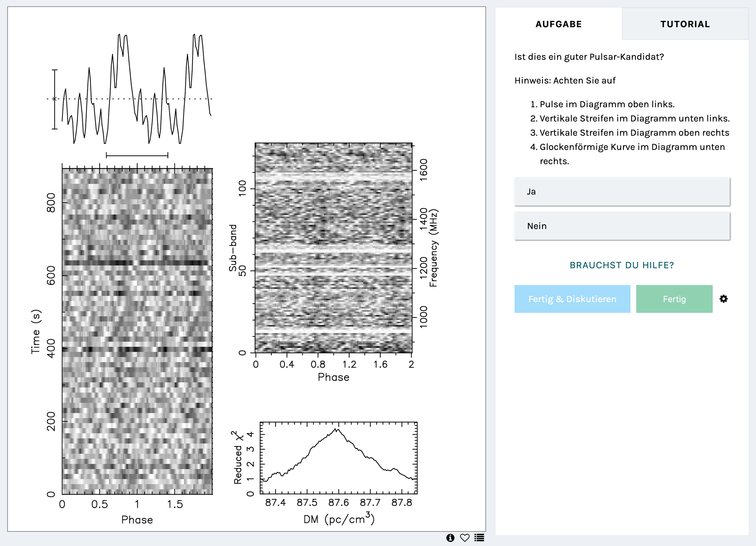
Task: Click the Time versus Phase diagram
Action: pyautogui.click(x=137, y=330)
